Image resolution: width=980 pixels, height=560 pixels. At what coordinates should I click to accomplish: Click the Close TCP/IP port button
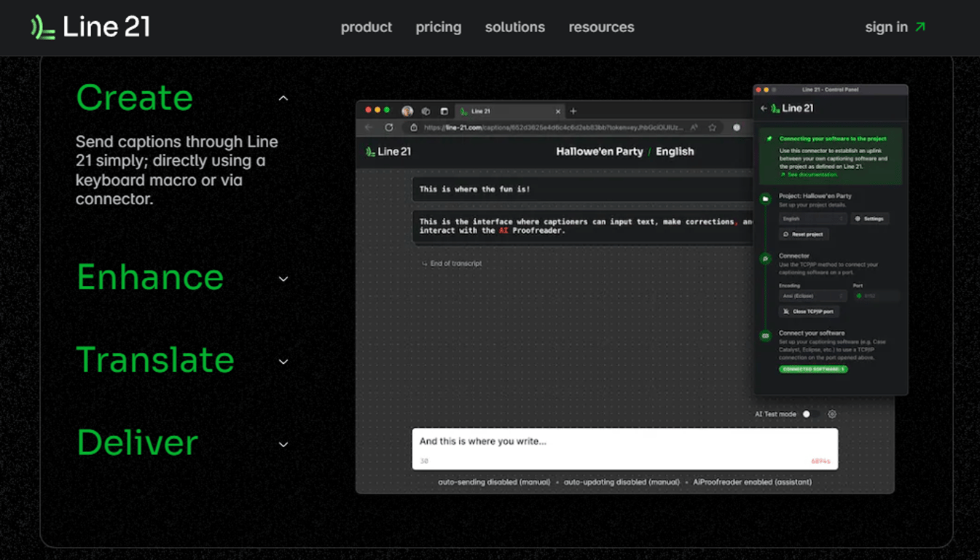point(809,311)
